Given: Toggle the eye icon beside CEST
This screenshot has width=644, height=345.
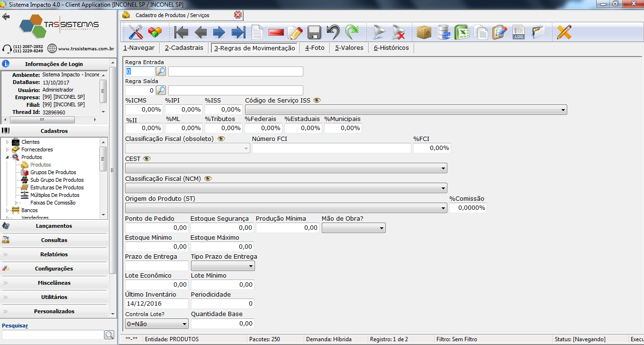Looking at the screenshot, I should coord(147,159).
